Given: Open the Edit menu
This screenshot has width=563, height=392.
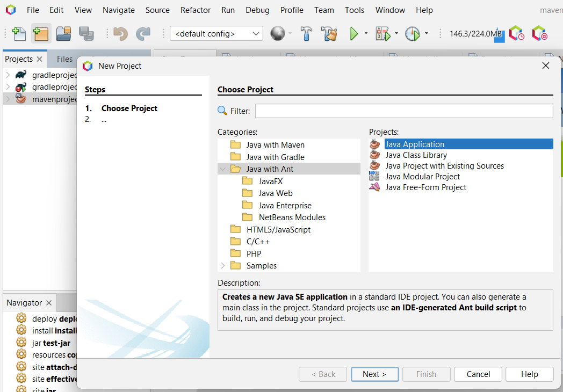Looking at the screenshot, I should [56, 10].
